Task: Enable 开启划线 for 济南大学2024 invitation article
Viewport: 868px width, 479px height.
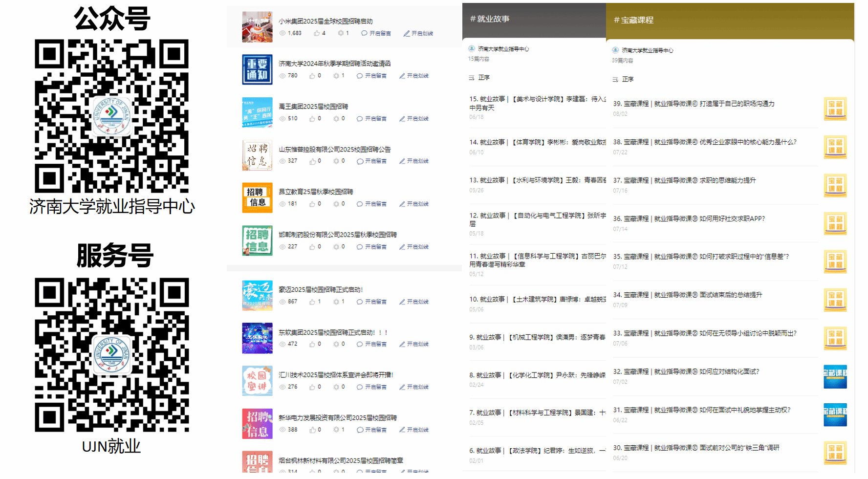Action: (414, 76)
